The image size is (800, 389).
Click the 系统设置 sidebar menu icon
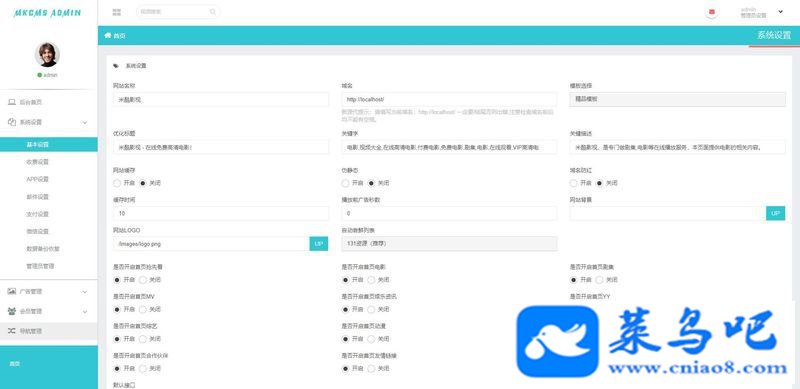(x=12, y=122)
